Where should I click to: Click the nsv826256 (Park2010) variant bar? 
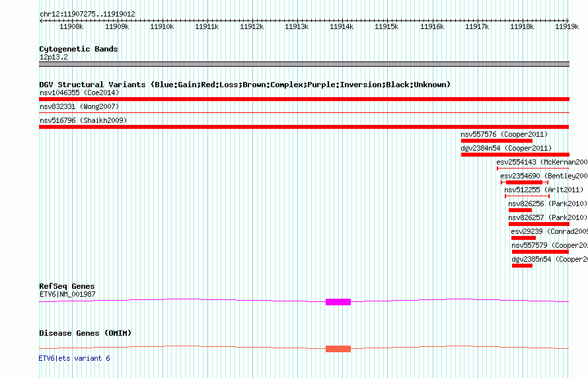click(520, 210)
